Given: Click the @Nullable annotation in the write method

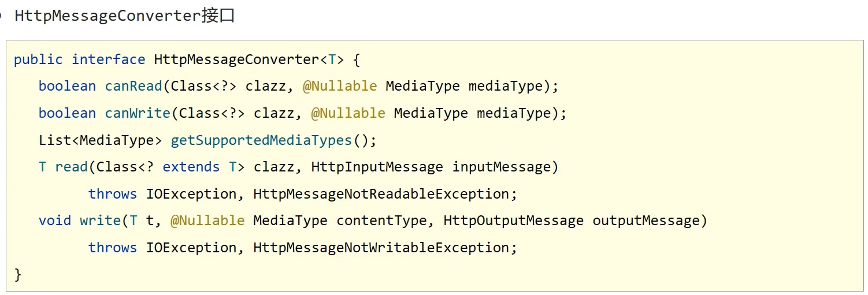Looking at the screenshot, I should pyautogui.click(x=207, y=221).
